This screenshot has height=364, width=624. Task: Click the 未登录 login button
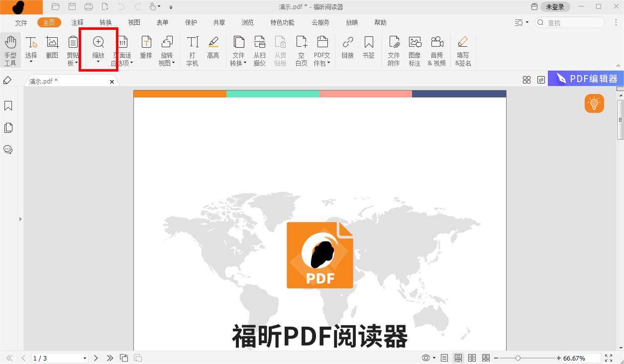(554, 6)
